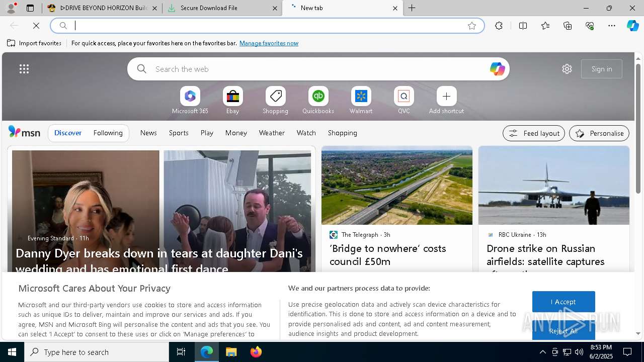Open the Weather category

coord(272,133)
